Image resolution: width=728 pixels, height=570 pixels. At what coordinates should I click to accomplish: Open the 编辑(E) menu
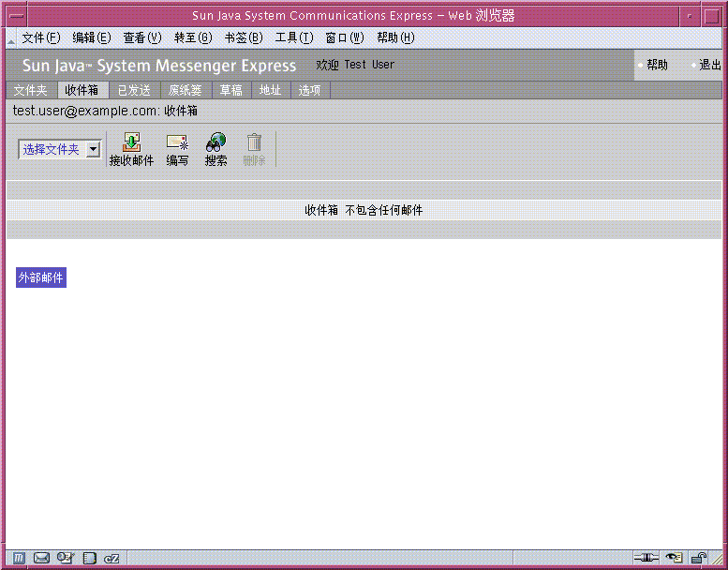(x=92, y=38)
